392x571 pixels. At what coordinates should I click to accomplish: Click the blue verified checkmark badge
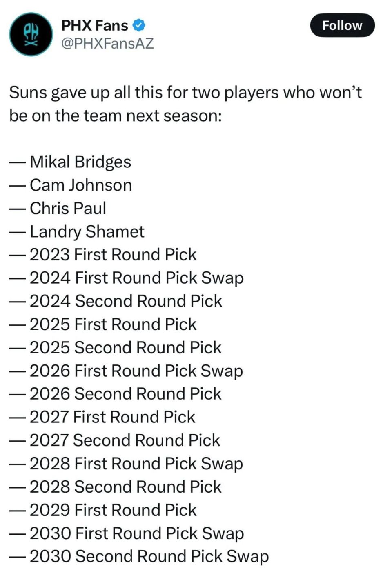pos(140,25)
